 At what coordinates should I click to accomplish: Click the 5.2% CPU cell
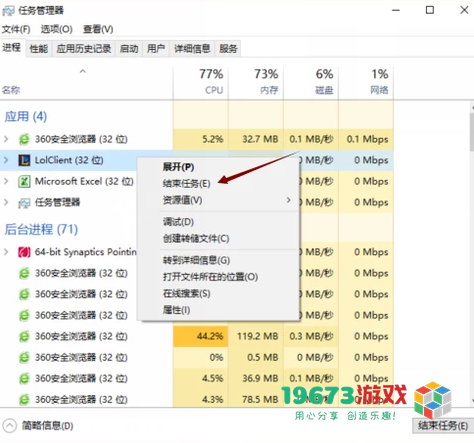pyautogui.click(x=201, y=139)
